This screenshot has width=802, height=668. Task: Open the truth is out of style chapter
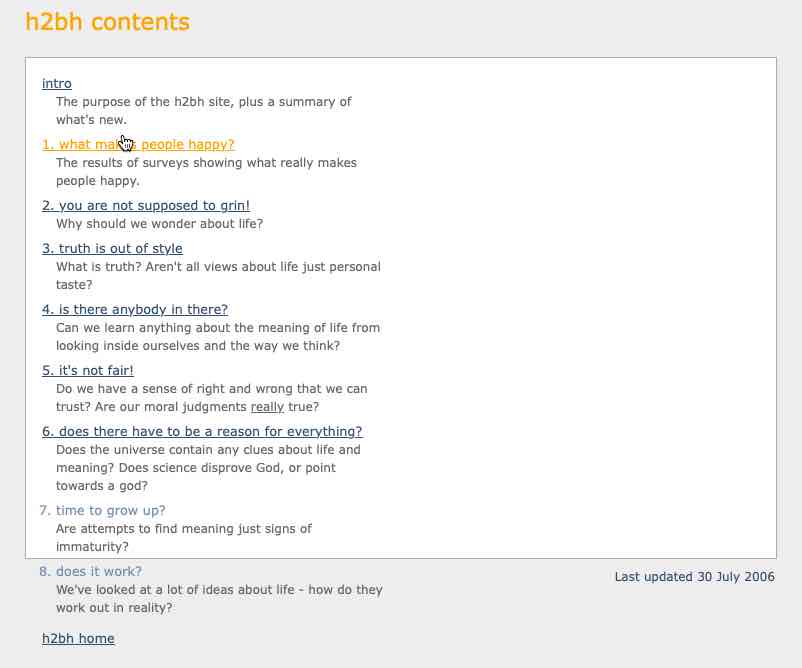(x=112, y=249)
